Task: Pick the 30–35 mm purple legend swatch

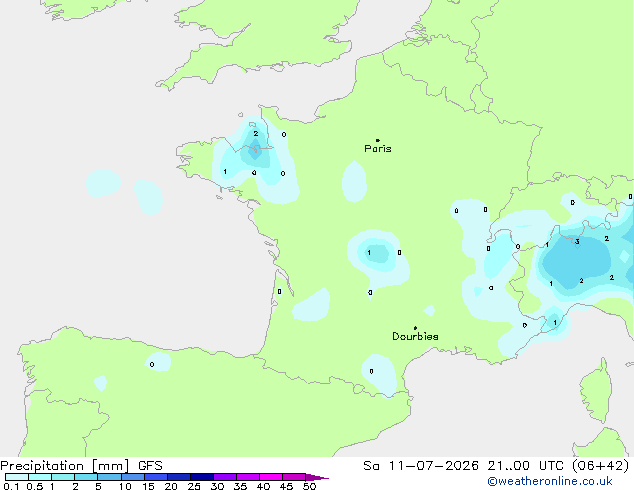Action: pyautogui.click(x=225, y=477)
